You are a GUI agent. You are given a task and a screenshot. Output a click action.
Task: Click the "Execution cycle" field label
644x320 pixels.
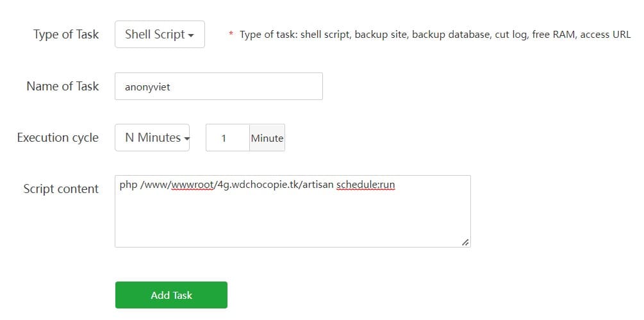pos(58,137)
